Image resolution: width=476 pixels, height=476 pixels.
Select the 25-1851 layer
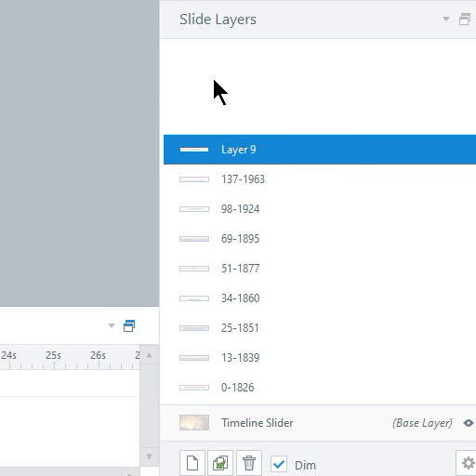320,328
